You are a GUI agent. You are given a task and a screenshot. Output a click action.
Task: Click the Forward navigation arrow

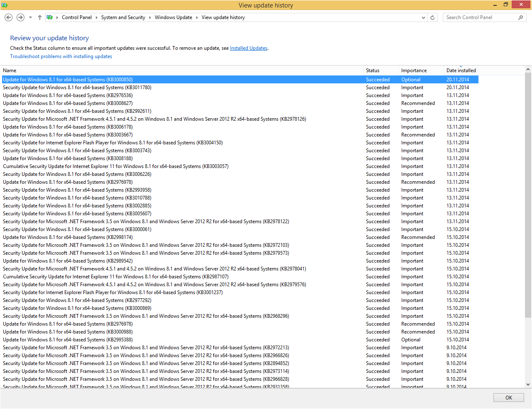pos(20,17)
